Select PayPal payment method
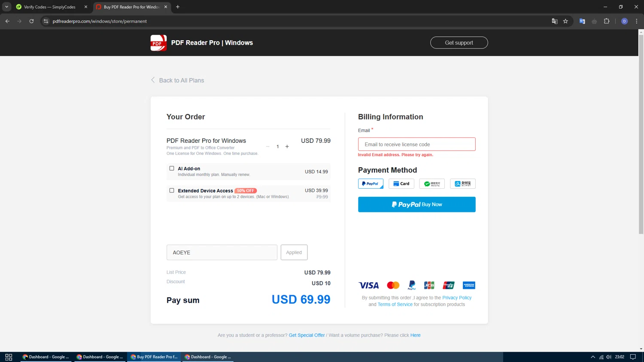Screen dimensions: 644x362 tap(371, 184)
